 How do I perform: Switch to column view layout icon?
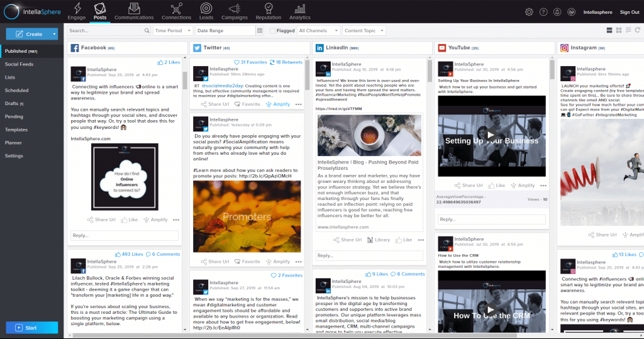pos(609,30)
